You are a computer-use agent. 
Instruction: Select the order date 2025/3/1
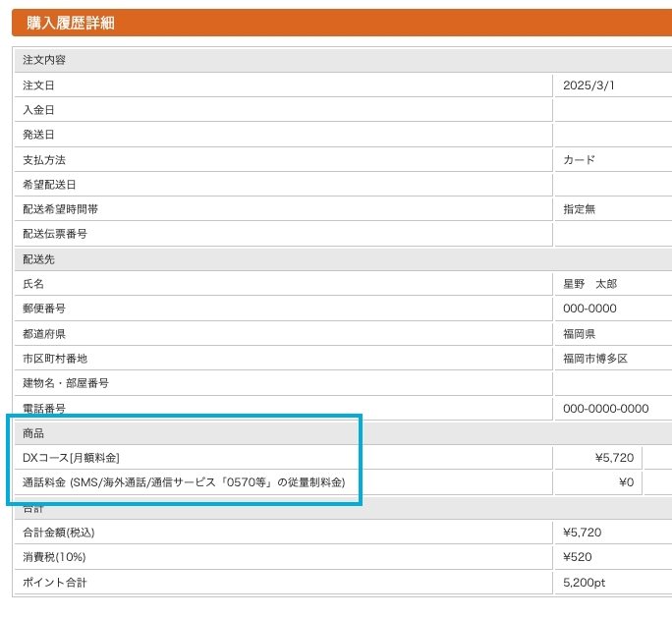click(x=588, y=85)
